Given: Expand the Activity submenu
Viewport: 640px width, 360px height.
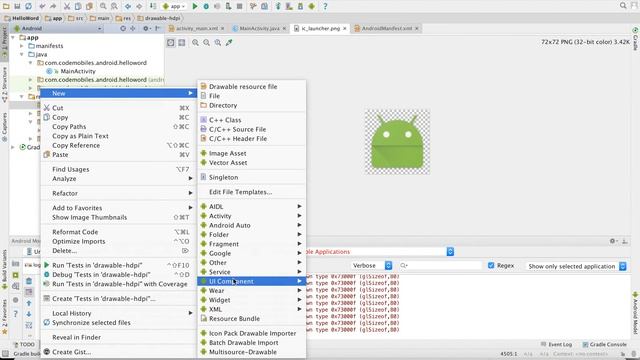Looking at the screenshot, I should tap(251, 216).
